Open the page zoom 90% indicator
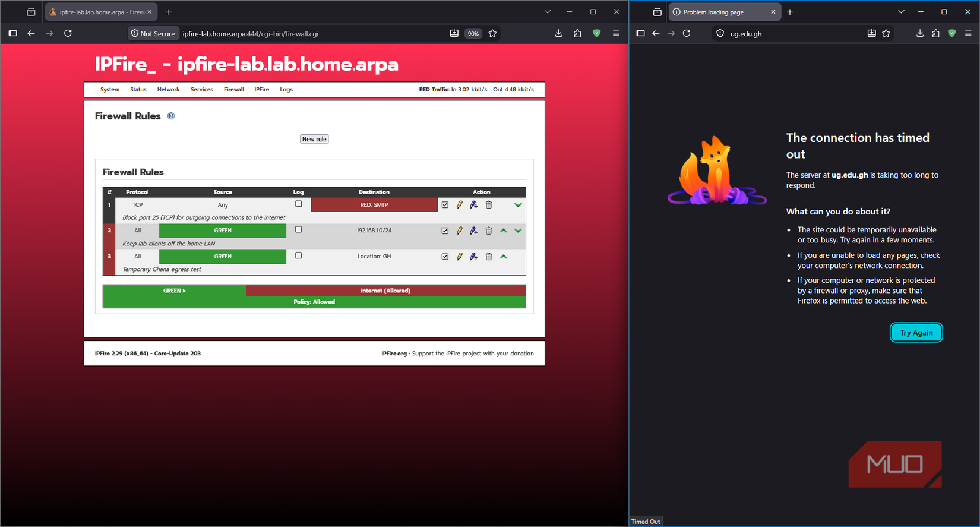This screenshot has height=527, width=980. coord(473,33)
